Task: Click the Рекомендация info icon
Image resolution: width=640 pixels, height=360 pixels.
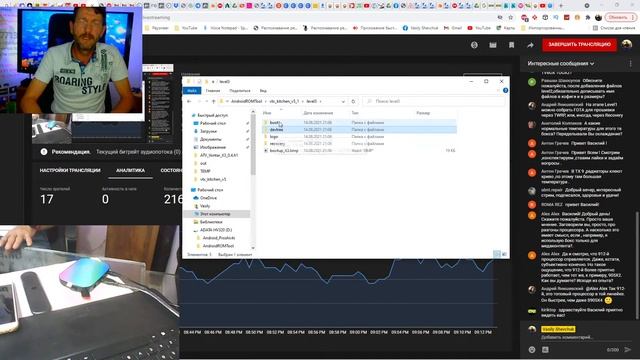Action: (x=44, y=151)
